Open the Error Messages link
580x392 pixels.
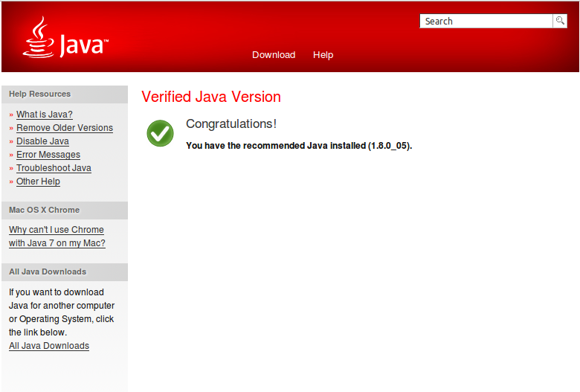48,155
